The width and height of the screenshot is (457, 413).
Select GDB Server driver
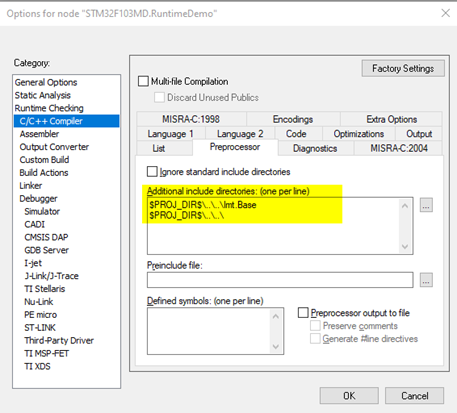[46, 250]
